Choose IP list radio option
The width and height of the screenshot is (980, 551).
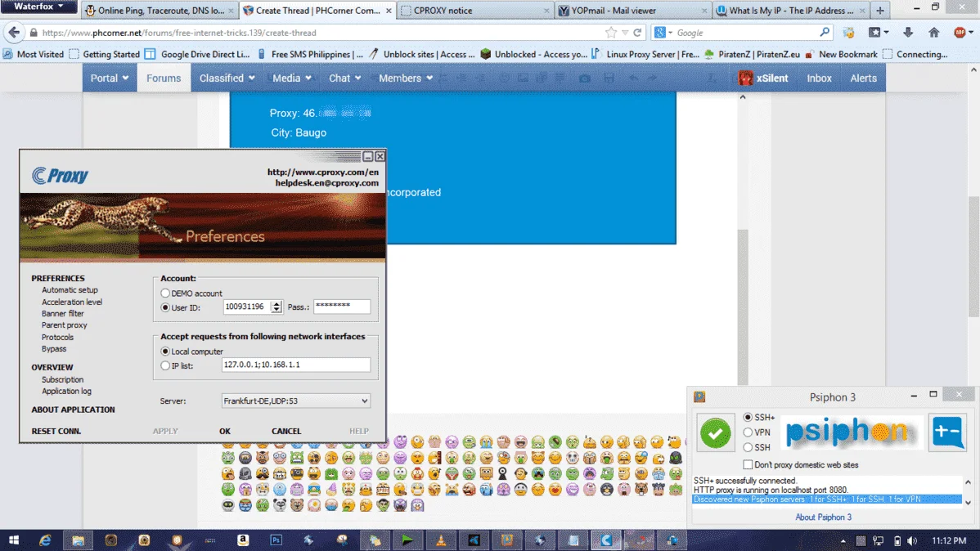[x=165, y=365]
